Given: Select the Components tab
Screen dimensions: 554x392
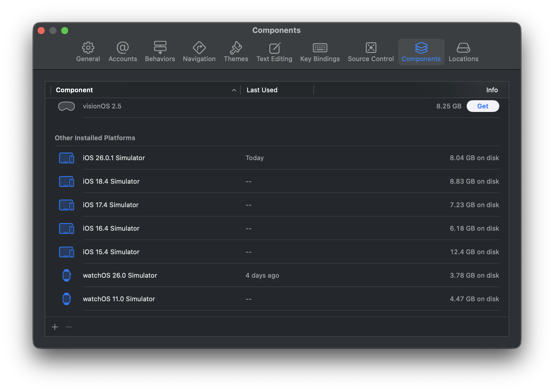Looking at the screenshot, I should click(421, 52).
